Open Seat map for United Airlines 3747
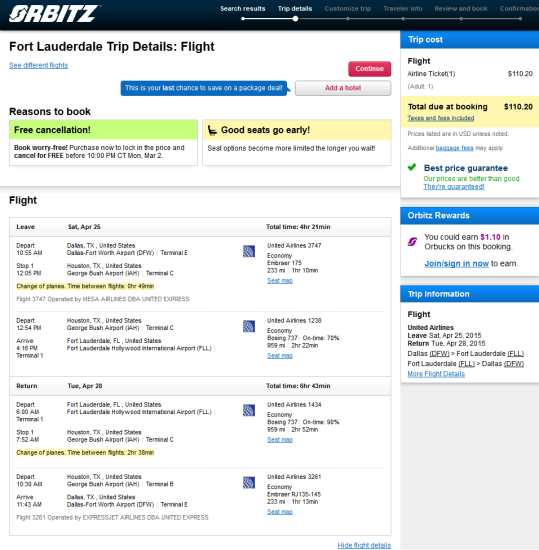This screenshot has height=550, width=539. coord(280,281)
